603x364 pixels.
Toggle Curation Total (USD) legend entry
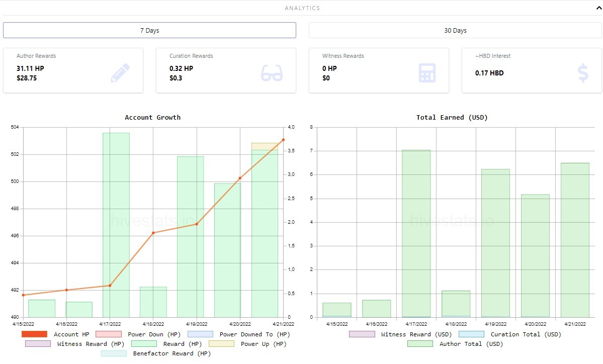click(510, 334)
